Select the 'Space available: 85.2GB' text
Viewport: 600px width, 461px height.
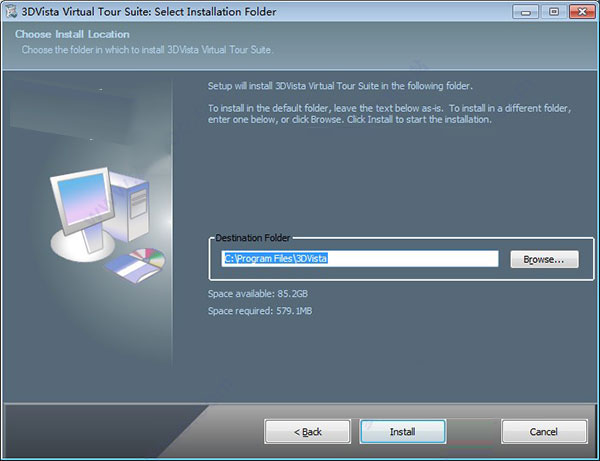(258, 294)
